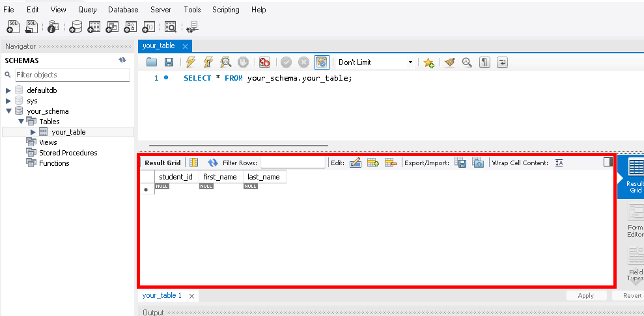Open the Database menu
The image size is (644, 316).
tap(123, 9)
